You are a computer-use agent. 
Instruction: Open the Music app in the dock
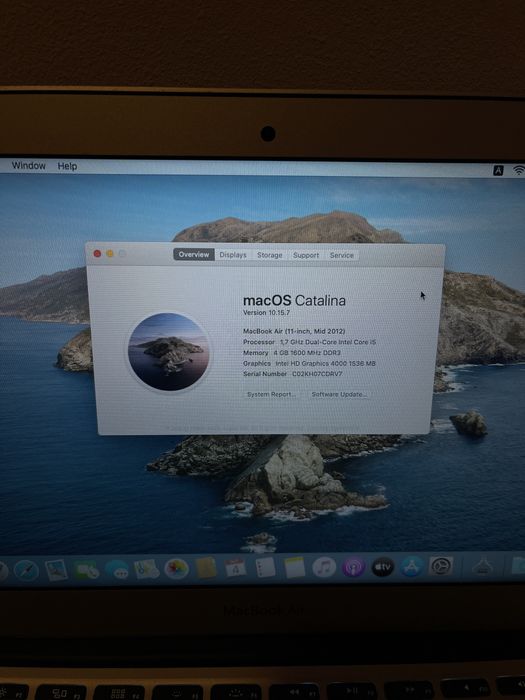point(324,567)
